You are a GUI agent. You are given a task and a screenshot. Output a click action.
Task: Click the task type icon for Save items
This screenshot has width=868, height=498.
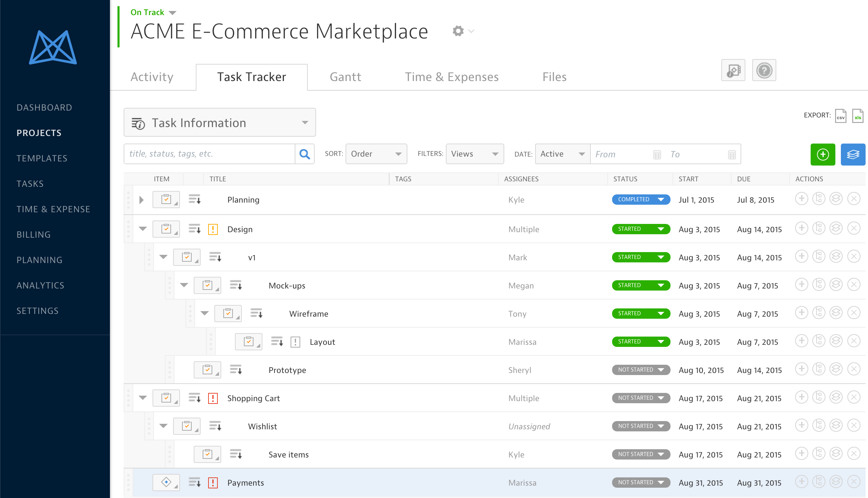click(x=207, y=454)
